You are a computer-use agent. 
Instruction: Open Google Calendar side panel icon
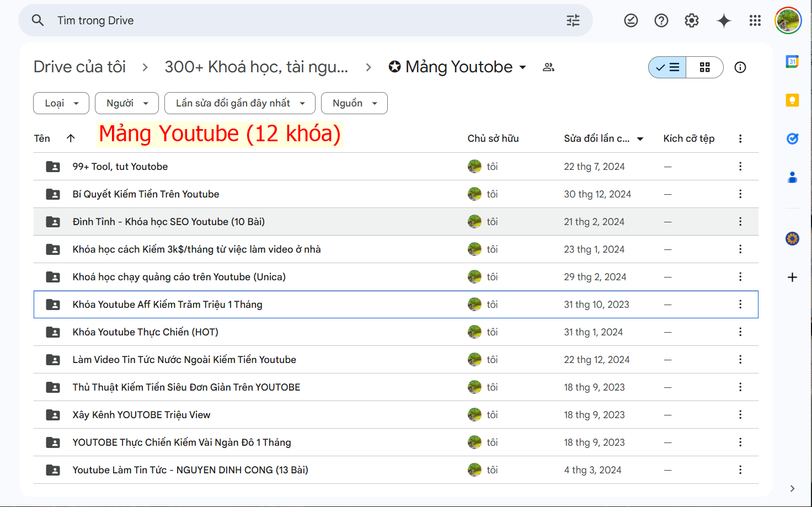[x=792, y=61]
